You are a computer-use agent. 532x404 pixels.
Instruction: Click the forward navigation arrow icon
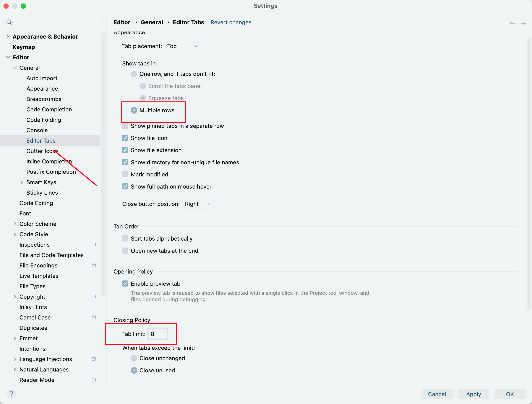[523, 23]
